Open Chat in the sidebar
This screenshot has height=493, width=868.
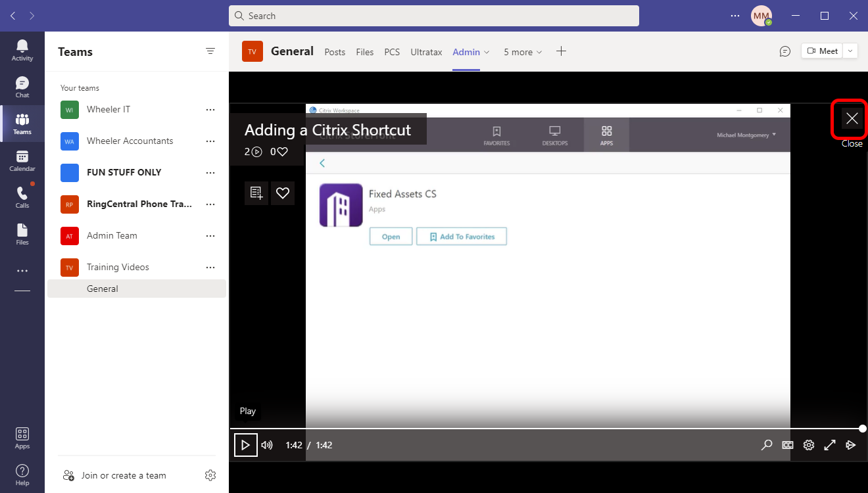coord(22,87)
